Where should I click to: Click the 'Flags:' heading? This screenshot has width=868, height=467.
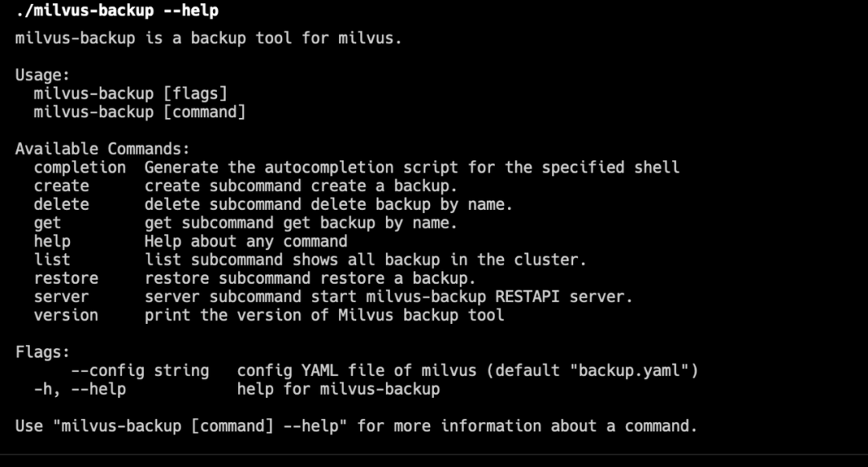[43, 352]
